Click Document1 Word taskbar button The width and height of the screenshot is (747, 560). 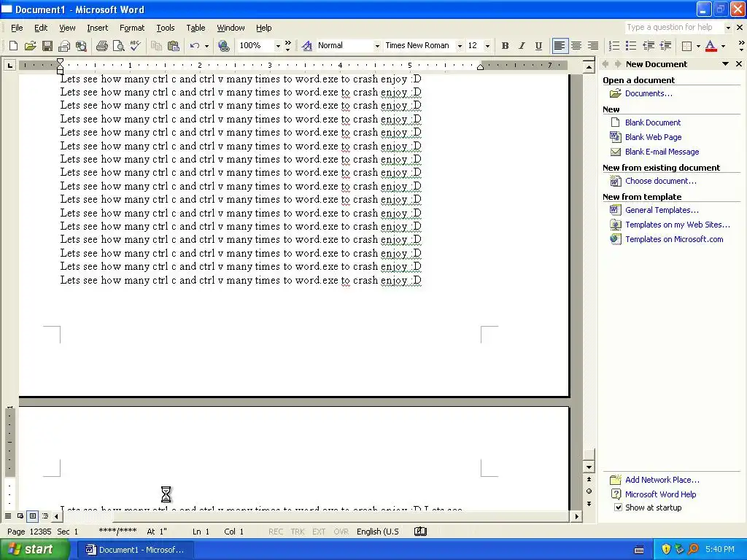click(135, 550)
